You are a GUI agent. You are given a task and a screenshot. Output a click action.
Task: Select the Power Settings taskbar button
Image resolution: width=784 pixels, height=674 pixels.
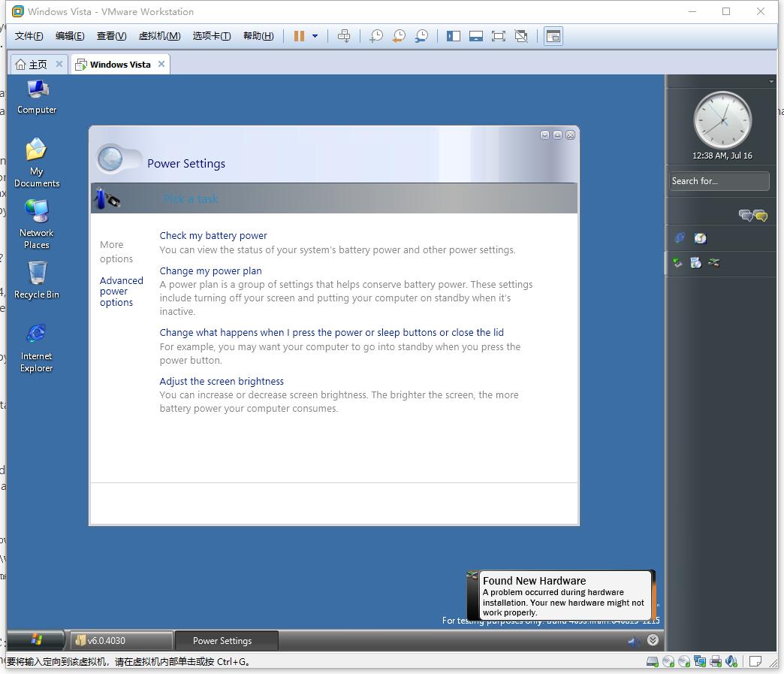226,640
